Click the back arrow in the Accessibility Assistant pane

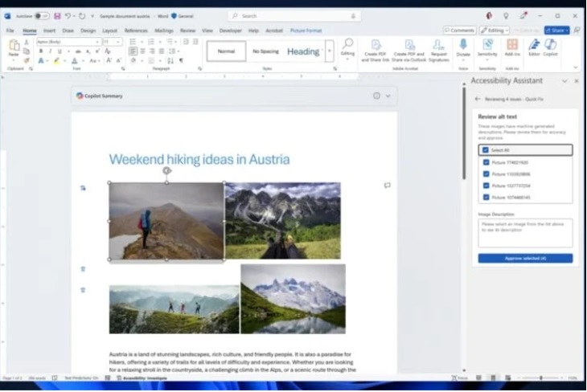point(478,99)
